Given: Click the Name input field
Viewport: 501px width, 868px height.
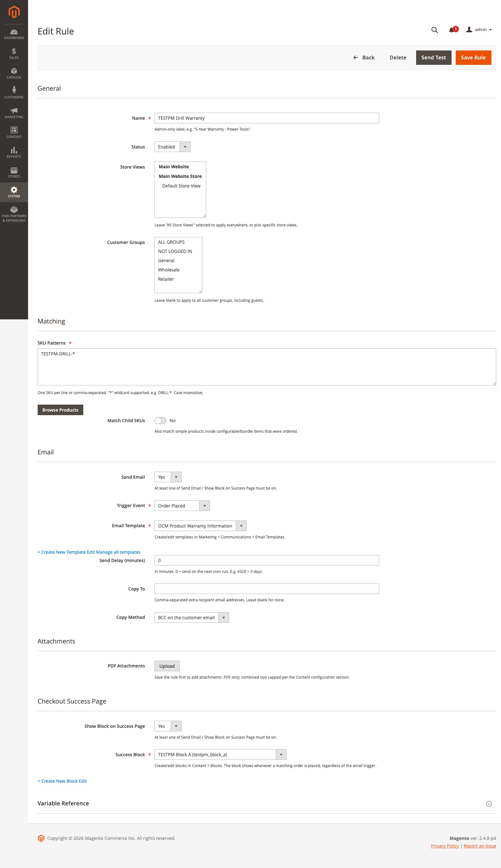Looking at the screenshot, I should pyautogui.click(x=267, y=118).
